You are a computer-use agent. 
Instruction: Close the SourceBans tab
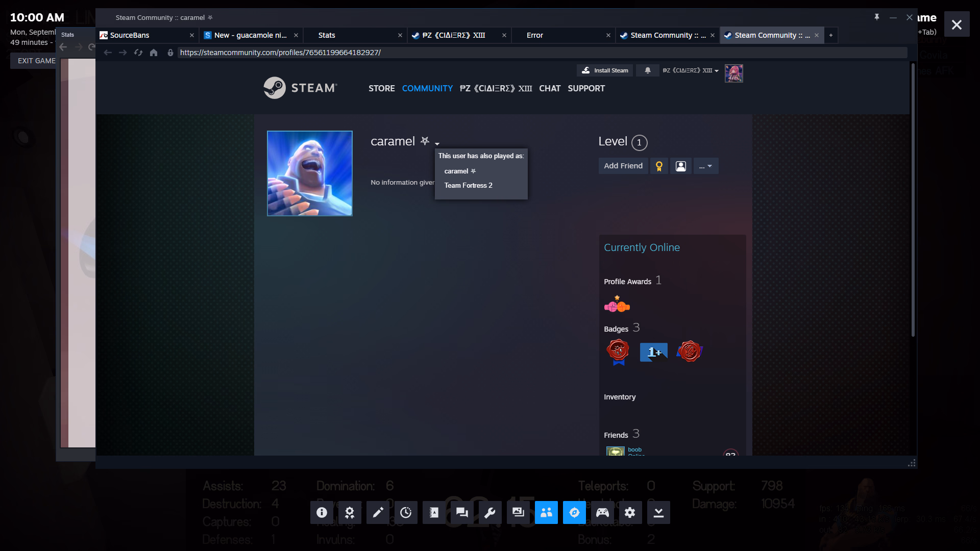point(192,35)
